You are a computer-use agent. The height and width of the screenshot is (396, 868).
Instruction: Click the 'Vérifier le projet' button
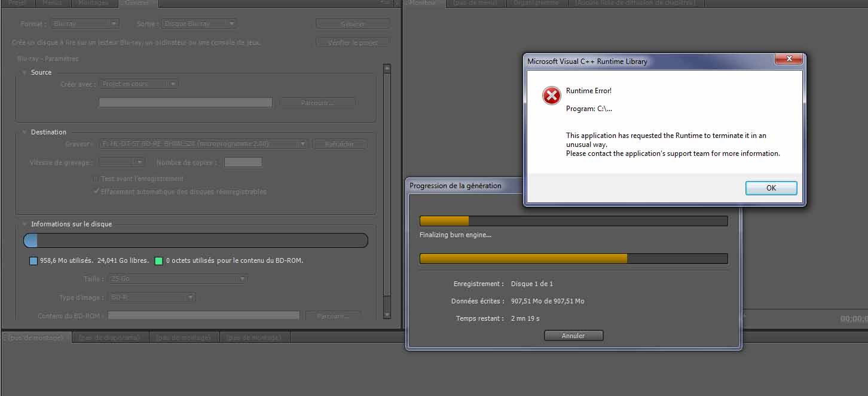(x=353, y=42)
